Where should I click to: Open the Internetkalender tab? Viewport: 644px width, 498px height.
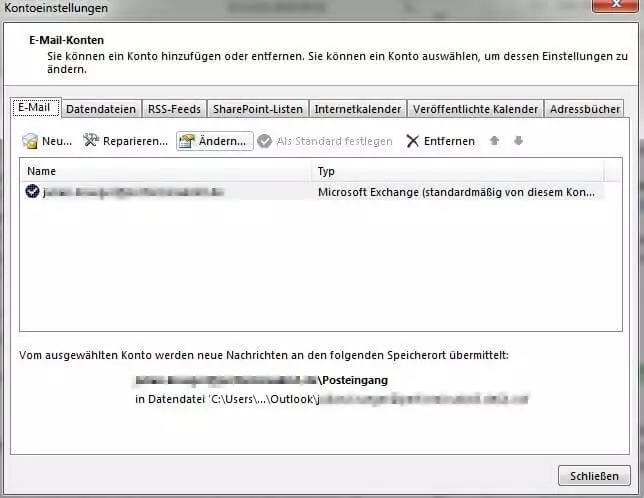tap(357, 109)
